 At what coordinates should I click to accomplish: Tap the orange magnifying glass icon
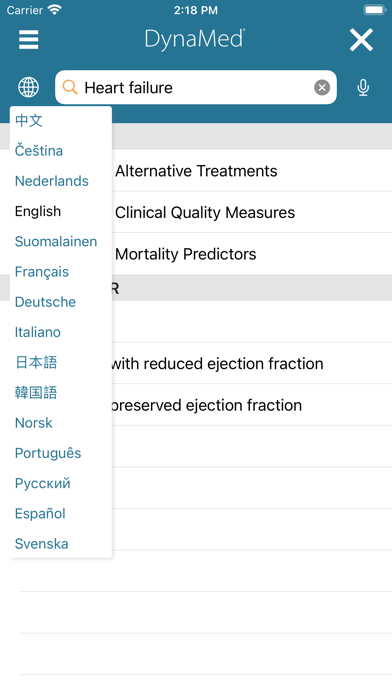(x=70, y=87)
